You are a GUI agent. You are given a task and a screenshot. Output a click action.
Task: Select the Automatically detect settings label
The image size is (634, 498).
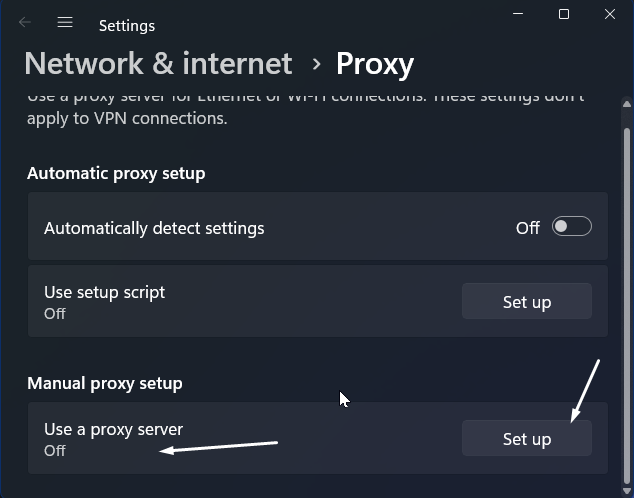tap(154, 228)
